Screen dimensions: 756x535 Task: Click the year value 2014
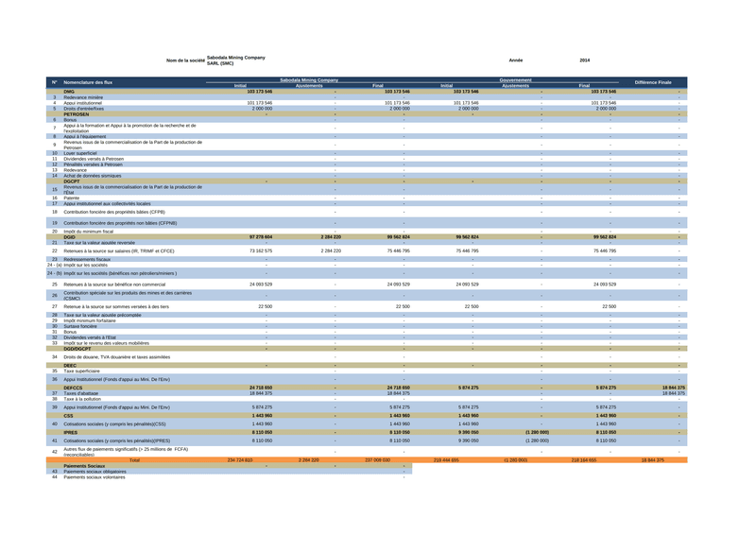584,60
